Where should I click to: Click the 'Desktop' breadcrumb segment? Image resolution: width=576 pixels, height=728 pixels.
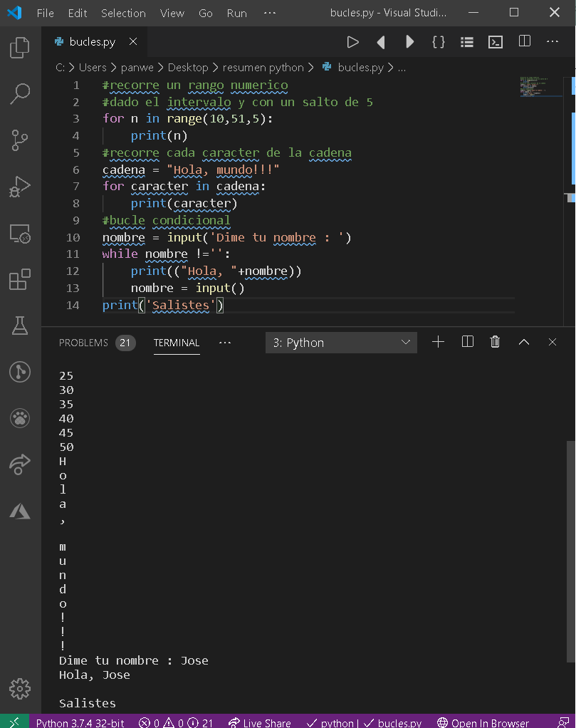click(x=188, y=68)
